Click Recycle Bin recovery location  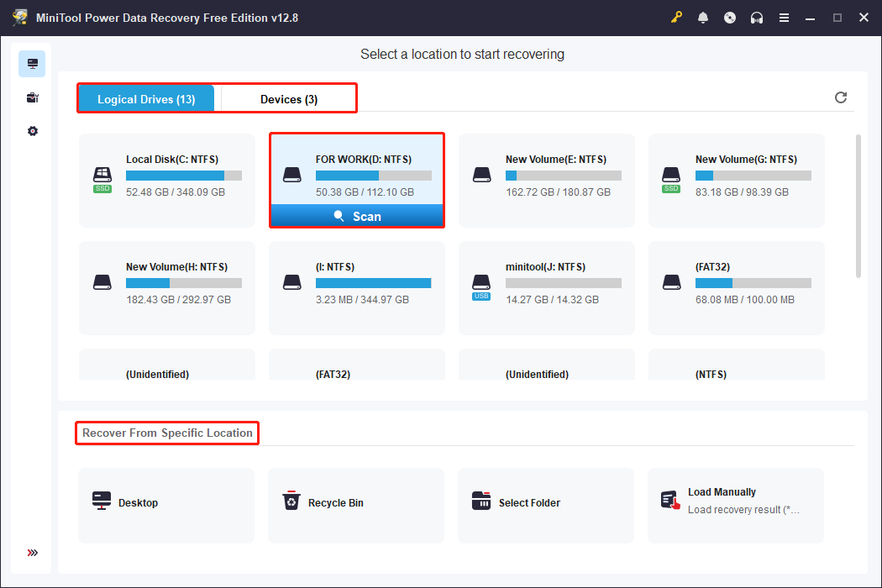coord(356,502)
